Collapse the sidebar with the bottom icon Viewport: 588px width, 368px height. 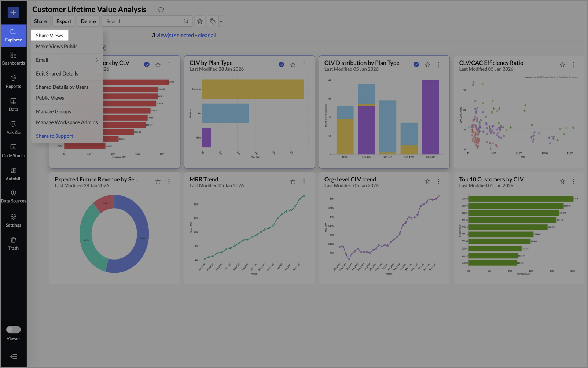(x=14, y=357)
